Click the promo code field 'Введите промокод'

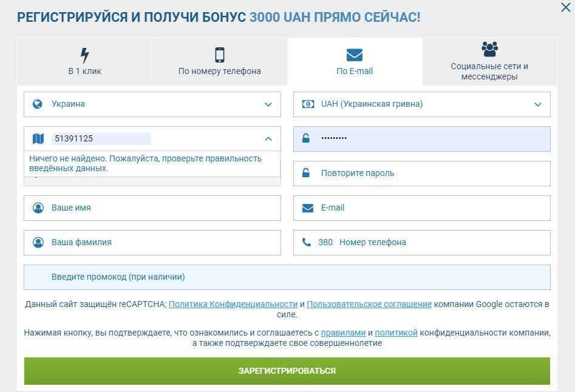tap(287, 277)
